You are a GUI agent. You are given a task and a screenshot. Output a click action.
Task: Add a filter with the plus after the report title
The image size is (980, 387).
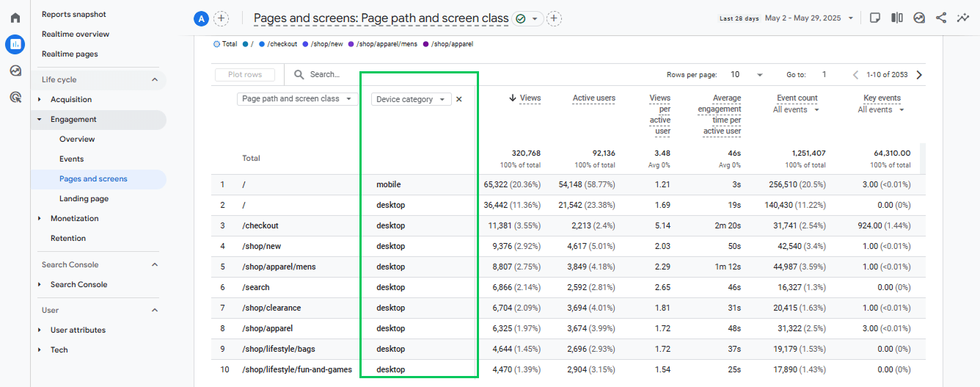(x=555, y=18)
